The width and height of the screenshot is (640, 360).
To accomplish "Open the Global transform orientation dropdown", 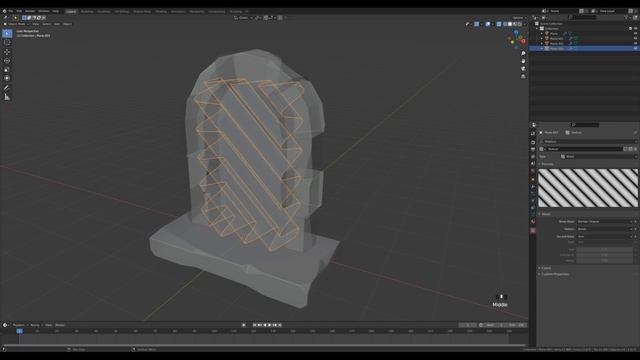I will 243,18.
